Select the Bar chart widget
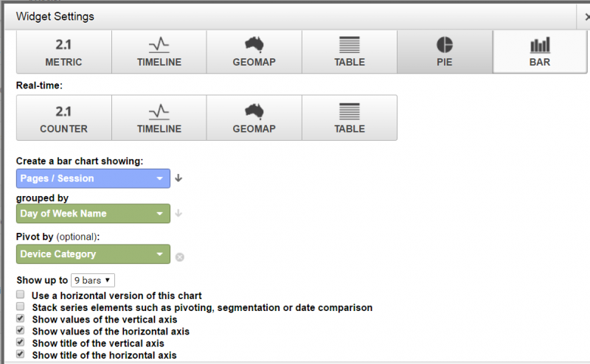Viewport: 590px width, 364px height. pyautogui.click(x=540, y=52)
